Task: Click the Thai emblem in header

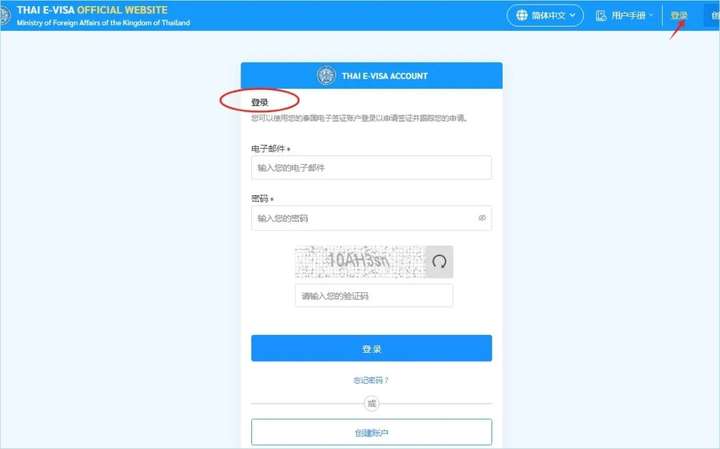Action: click(5, 16)
